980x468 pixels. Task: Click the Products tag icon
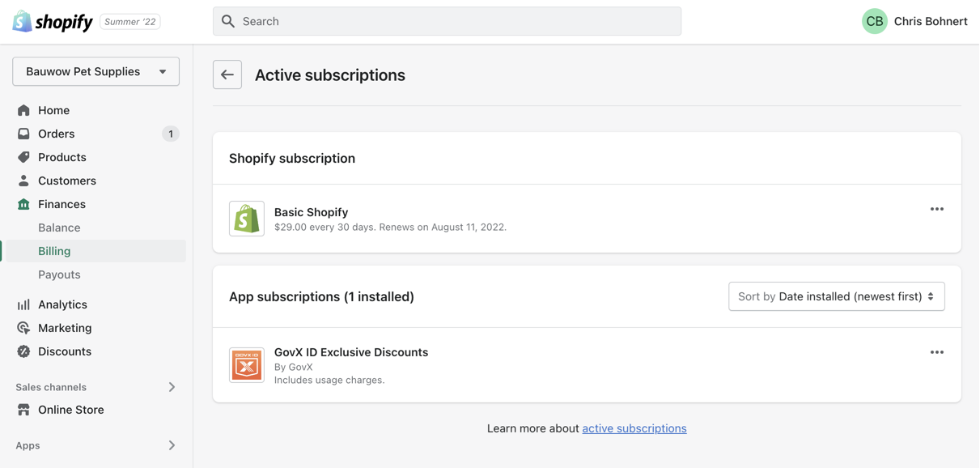pos(23,157)
